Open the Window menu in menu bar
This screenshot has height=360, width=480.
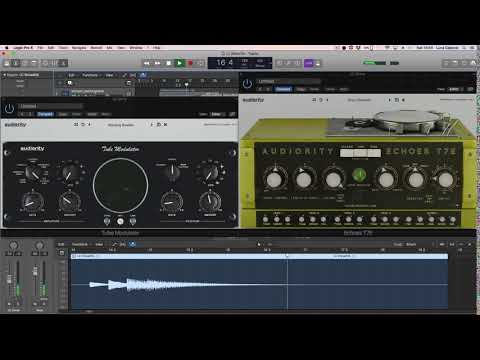[x=136, y=48]
